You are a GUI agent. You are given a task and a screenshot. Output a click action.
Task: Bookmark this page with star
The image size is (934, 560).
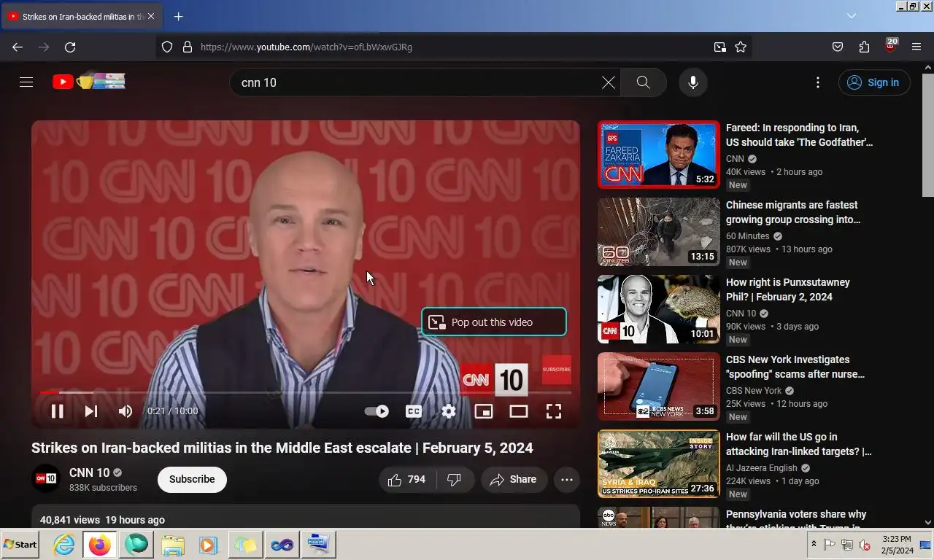click(741, 47)
